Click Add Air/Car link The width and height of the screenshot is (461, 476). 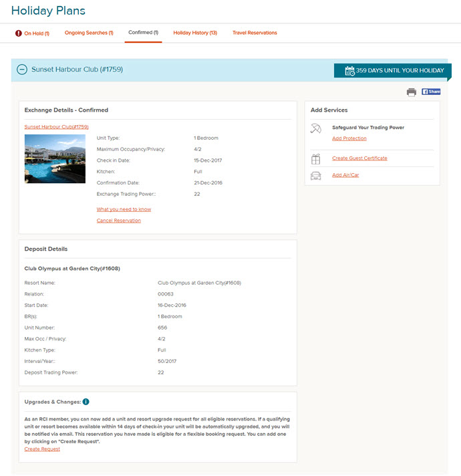coord(345,175)
